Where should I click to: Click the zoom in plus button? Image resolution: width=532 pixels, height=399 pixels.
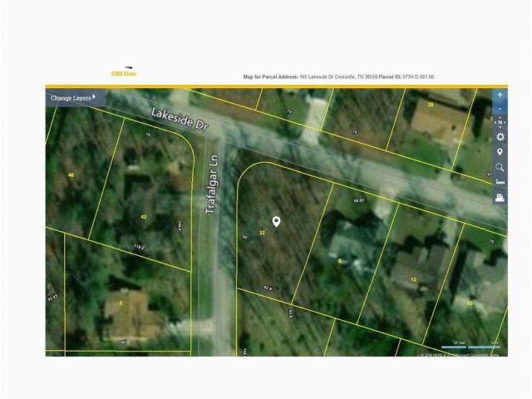tap(500, 95)
